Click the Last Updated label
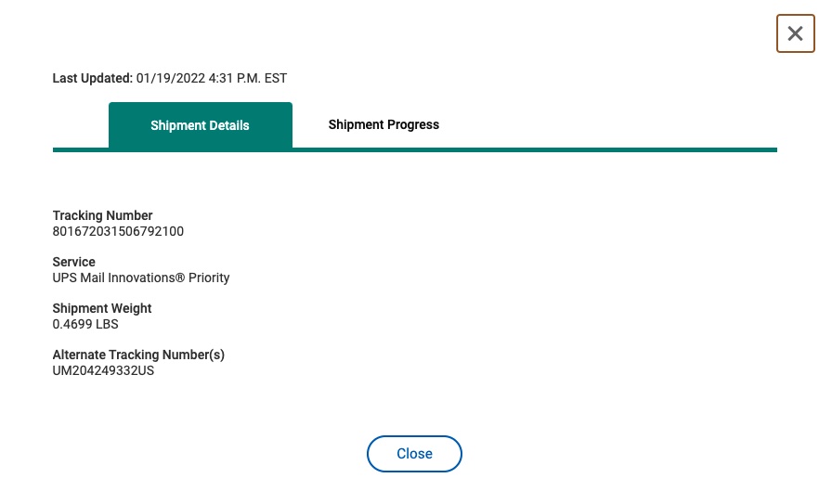This screenshot has width=832, height=504. pyautogui.click(x=92, y=78)
